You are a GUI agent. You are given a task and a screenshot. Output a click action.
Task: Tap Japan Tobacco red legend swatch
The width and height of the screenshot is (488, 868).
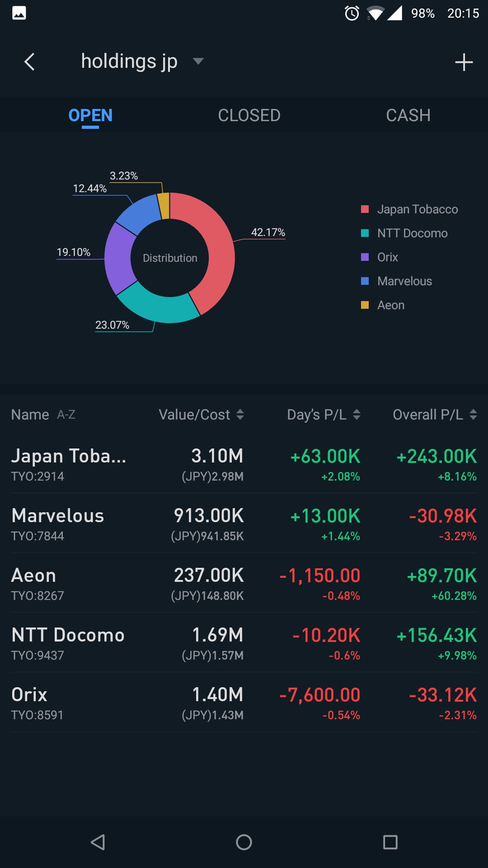pyautogui.click(x=365, y=209)
